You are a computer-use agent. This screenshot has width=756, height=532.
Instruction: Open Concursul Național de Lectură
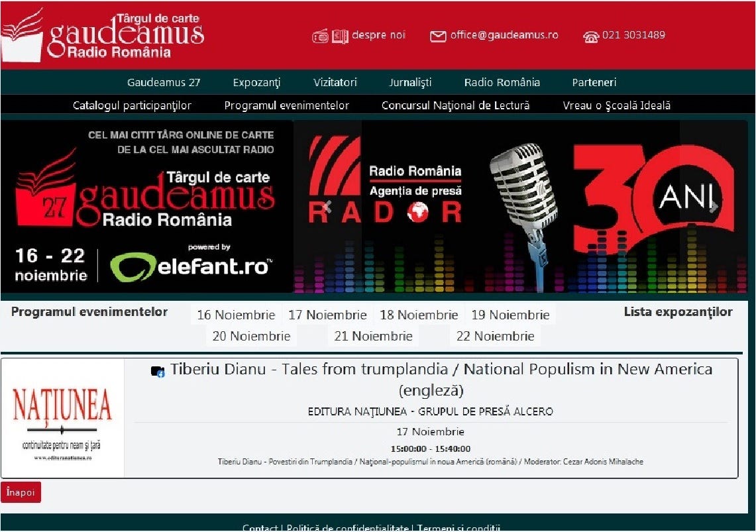(456, 105)
